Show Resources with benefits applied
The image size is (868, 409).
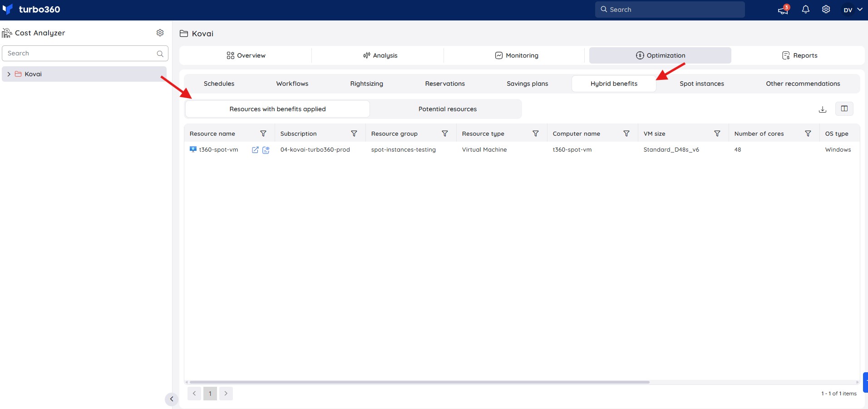(277, 109)
